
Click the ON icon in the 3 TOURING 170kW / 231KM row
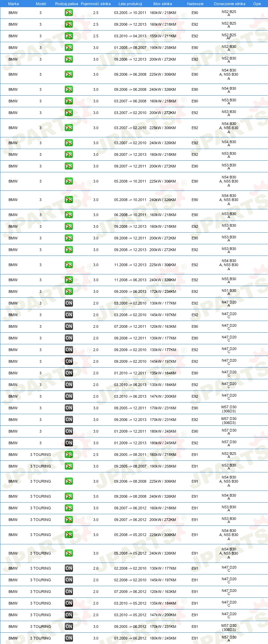(69, 627)
